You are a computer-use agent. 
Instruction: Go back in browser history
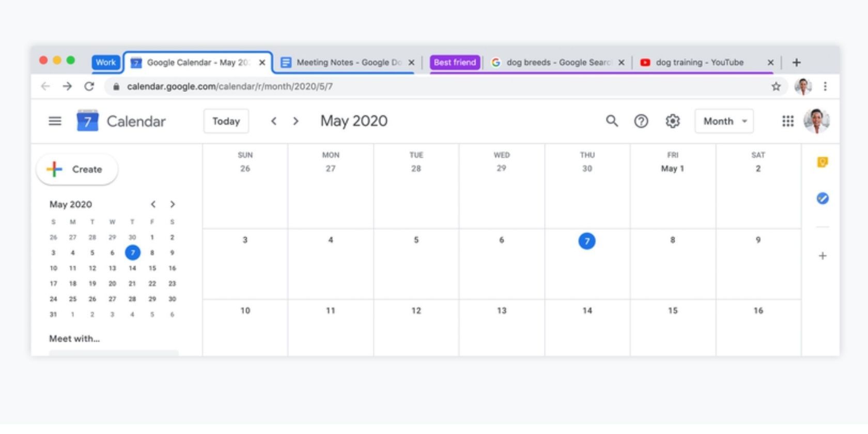click(45, 86)
